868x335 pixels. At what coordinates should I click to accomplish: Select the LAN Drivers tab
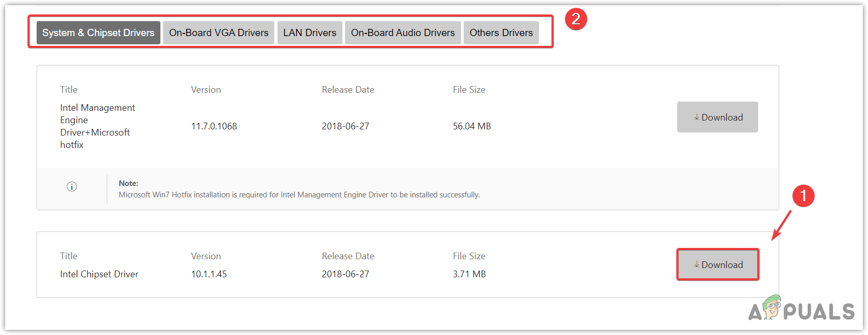point(309,33)
